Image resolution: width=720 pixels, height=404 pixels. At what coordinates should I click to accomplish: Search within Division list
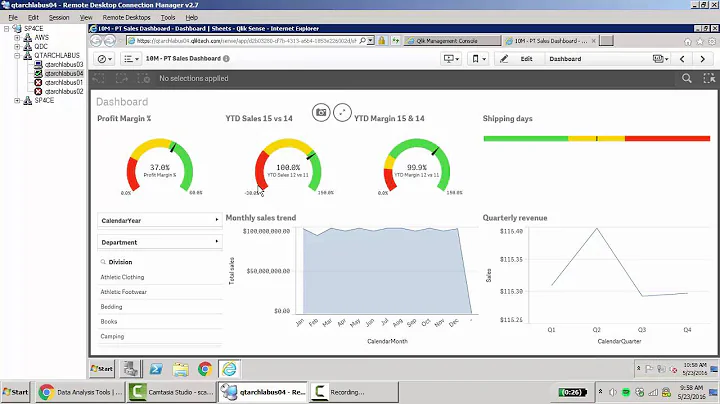pyautogui.click(x=103, y=262)
